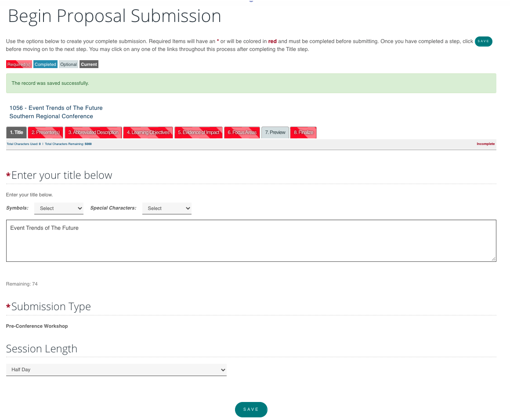Open the "5. Evidence of Impact" tab
The width and height of the screenshot is (510, 420).
[x=198, y=132]
